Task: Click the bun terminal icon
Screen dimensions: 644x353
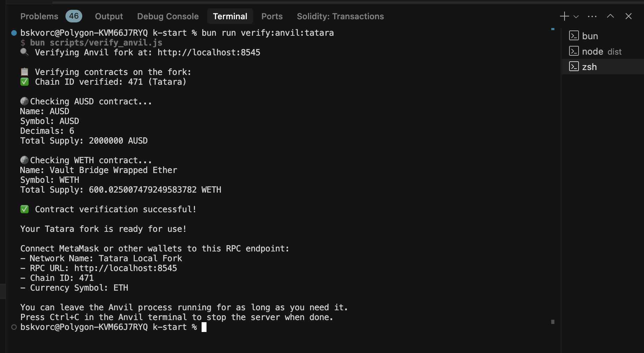Action: pyautogui.click(x=574, y=36)
